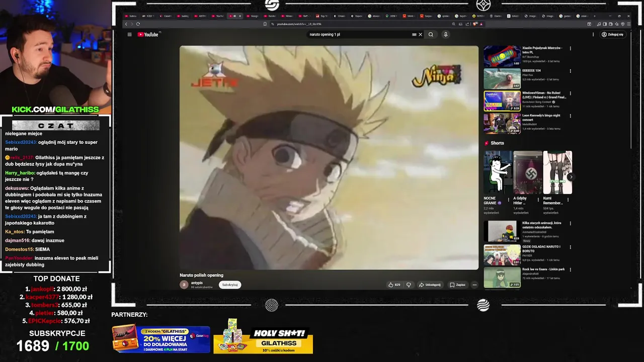The width and height of the screenshot is (644, 362).
Task: Open options for the Xiaolin Pojedynek Mistrzów video
Action: 570,49
